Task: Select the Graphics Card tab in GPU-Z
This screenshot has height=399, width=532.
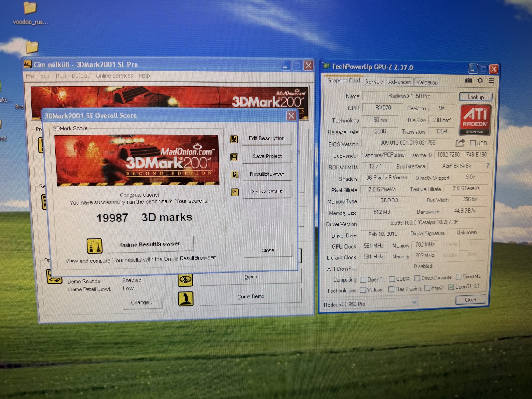Action: click(343, 80)
